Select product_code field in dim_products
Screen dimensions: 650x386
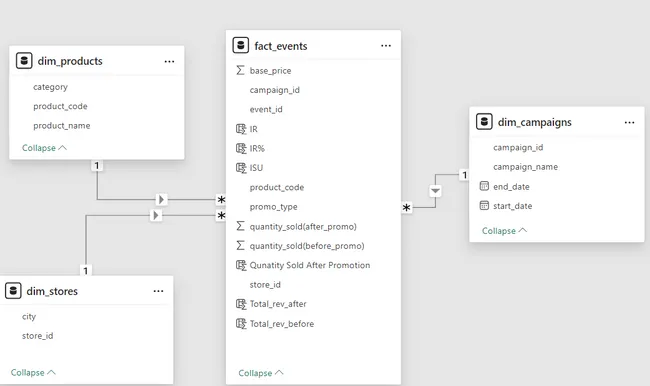point(60,106)
